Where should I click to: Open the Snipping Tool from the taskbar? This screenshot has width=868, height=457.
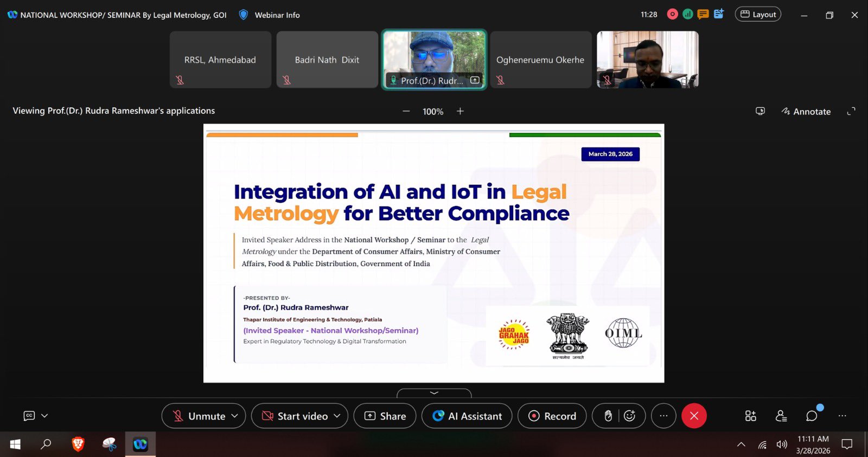tap(110, 445)
